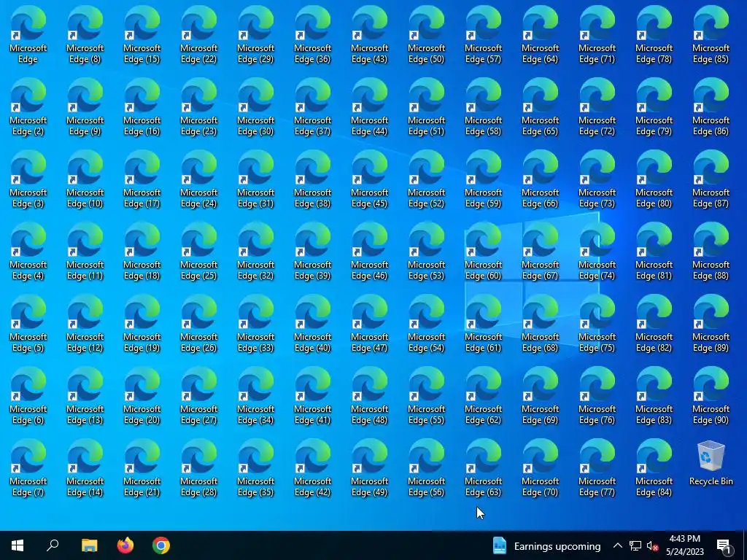Screen dimensions: 747x560
Task: Select the Microsoft Edge (52) desktop icon
Action: tap(426, 179)
